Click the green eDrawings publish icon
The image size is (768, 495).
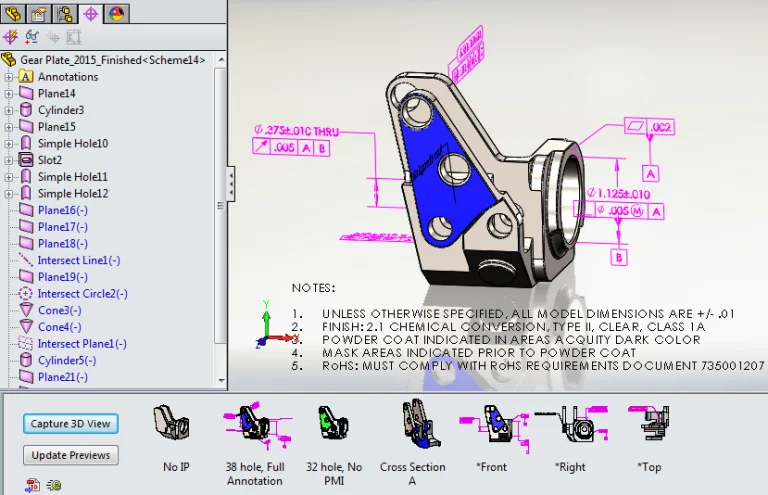[x=53, y=485]
